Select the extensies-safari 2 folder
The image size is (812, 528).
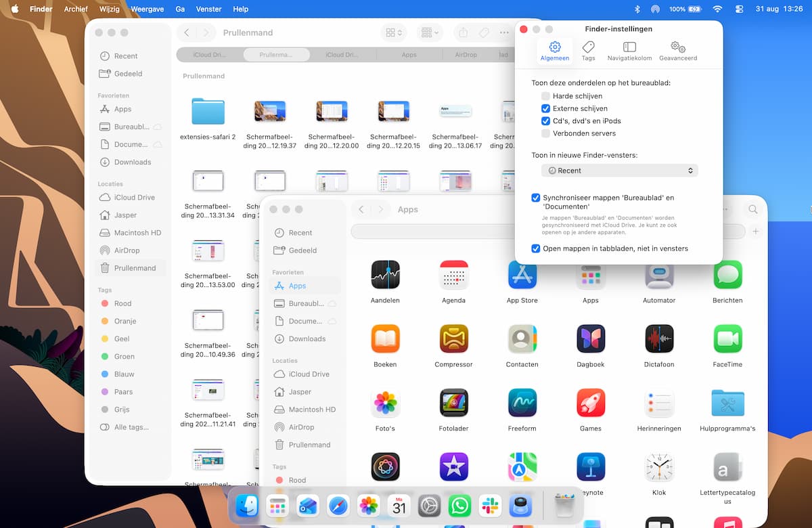[x=208, y=112]
